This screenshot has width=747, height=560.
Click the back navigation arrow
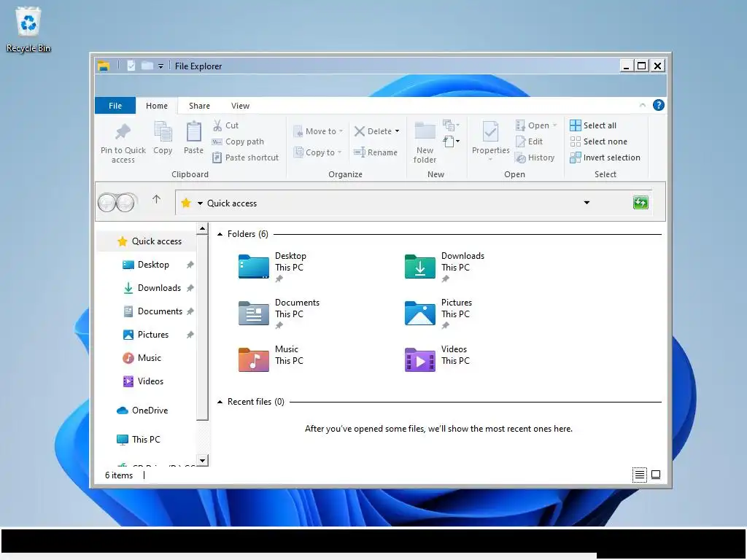click(107, 203)
